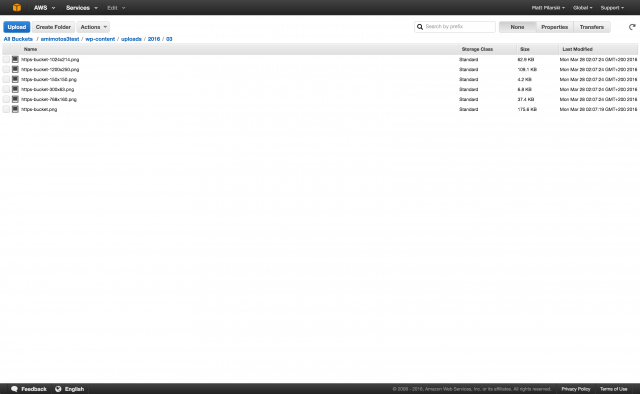640x394 pixels.
Task: Open the Actions dropdown button
Action: (93, 27)
